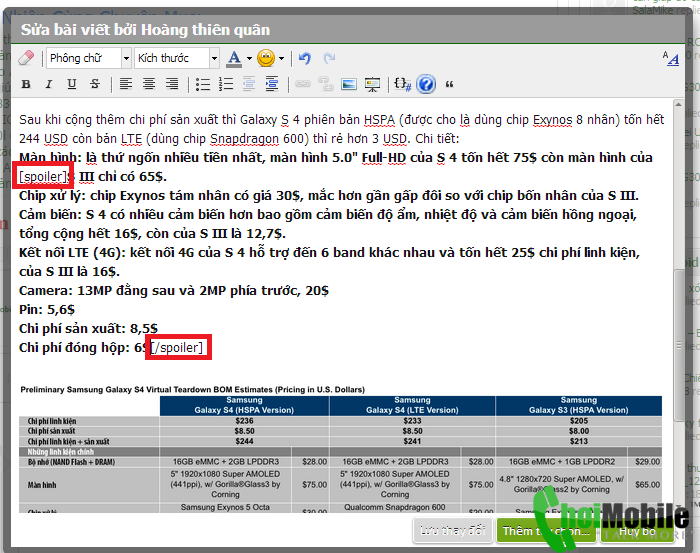Expand the smiley dropdown arrow

tap(281, 58)
